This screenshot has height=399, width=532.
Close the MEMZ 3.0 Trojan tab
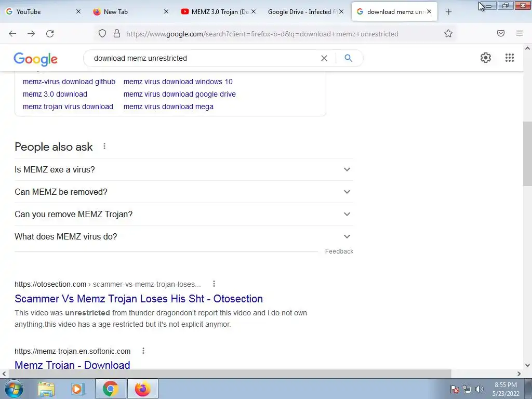[254, 11]
